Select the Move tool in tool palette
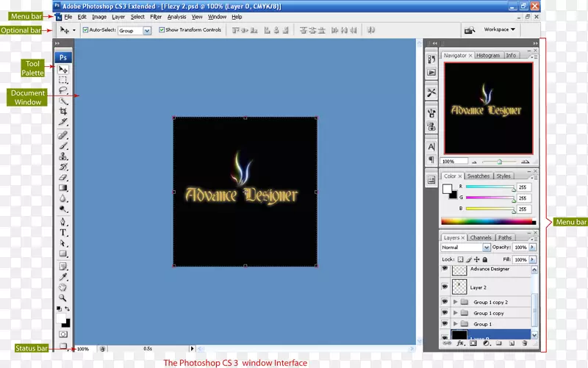588x368 pixels. tap(63, 70)
